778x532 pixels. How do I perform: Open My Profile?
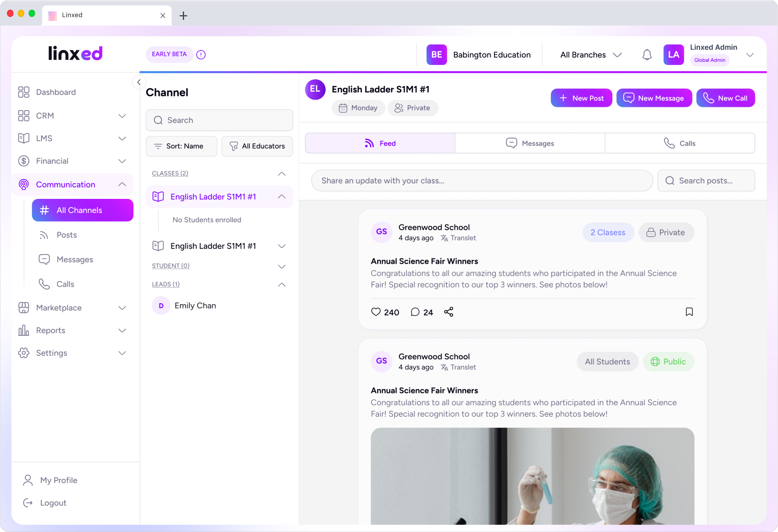pyautogui.click(x=50, y=480)
